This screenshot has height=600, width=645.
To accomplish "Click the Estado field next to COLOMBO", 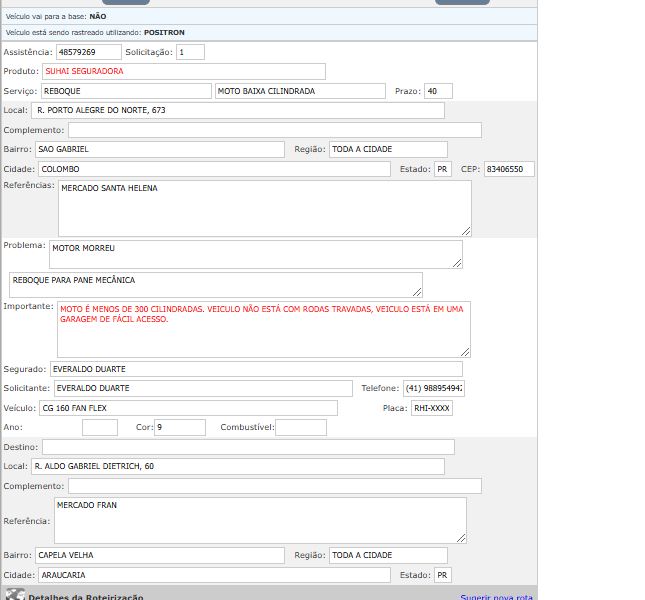I will (443, 169).
